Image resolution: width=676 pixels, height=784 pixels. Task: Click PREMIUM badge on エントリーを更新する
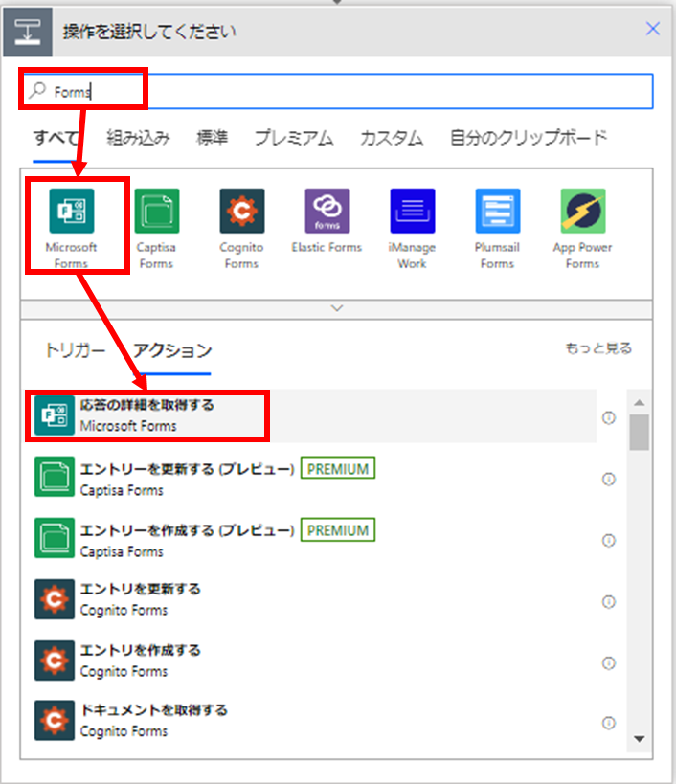(x=338, y=468)
